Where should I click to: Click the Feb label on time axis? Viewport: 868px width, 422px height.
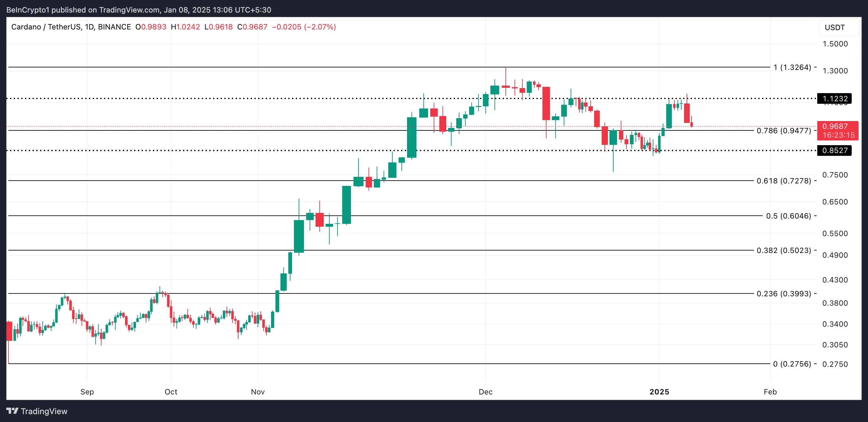[x=770, y=392]
